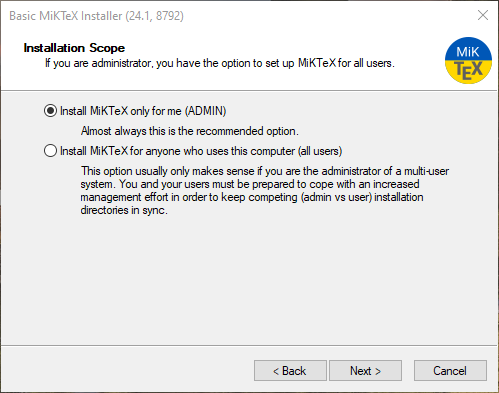This screenshot has width=499, height=393.
Task: Click the '(all users)' text in second option
Action: pyautogui.click(x=320, y=151)
